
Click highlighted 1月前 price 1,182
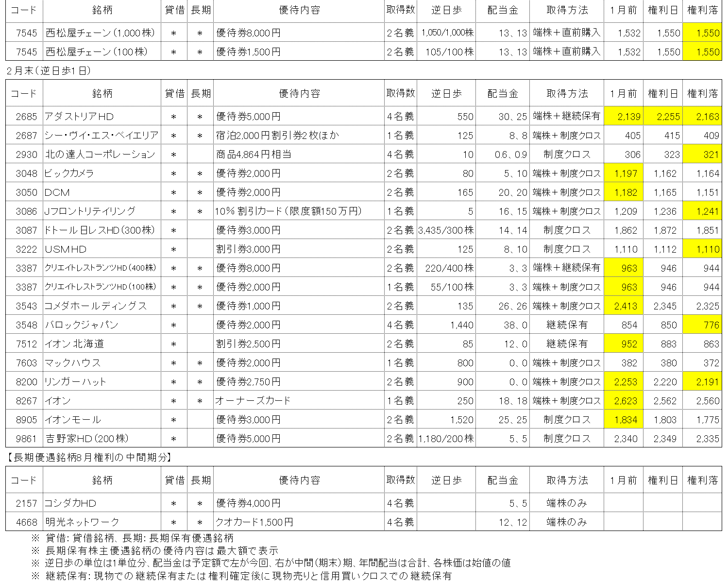(x=624, y=192)
